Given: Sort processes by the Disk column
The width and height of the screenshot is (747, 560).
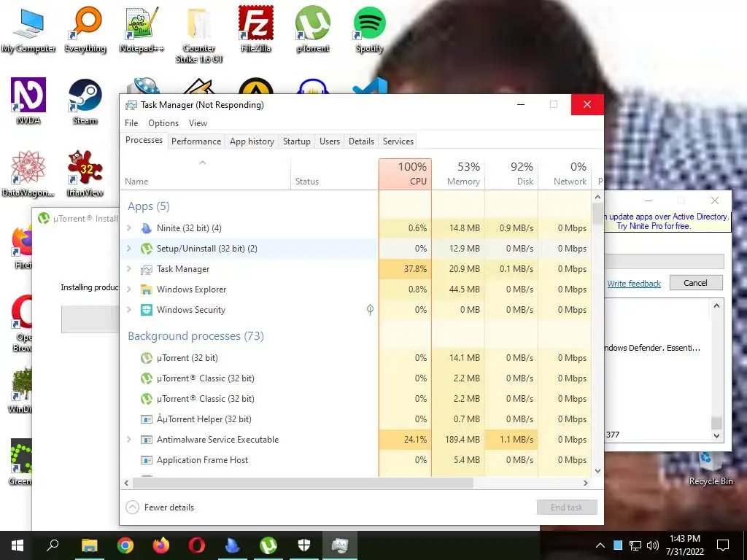Looking at the screenshot, I should tap(511, 174).
